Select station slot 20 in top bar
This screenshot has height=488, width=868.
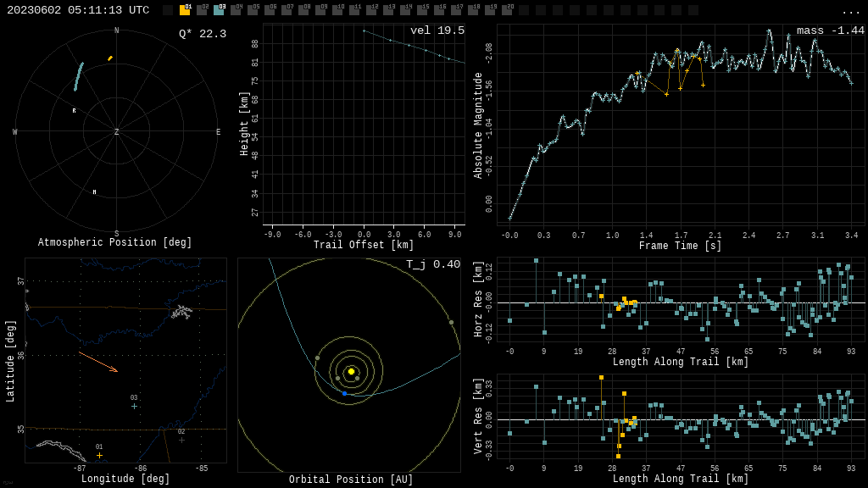(507, 10)
